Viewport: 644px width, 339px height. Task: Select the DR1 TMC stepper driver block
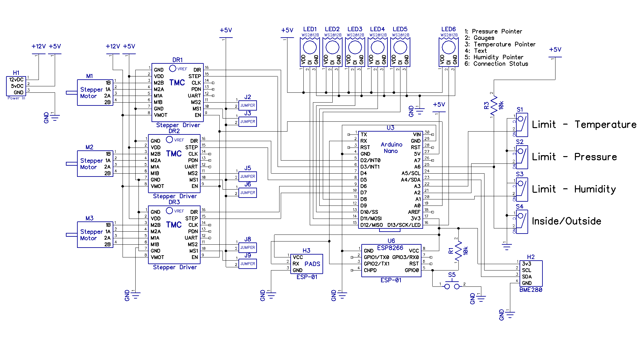tap(177, 92)
